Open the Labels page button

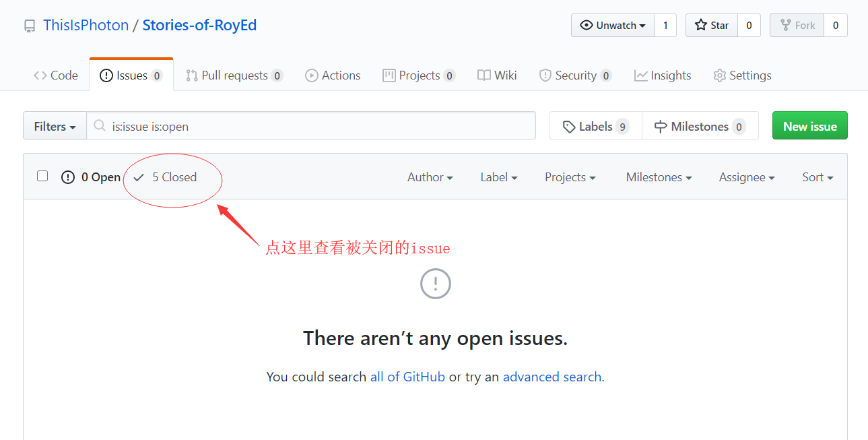[596, 126]
